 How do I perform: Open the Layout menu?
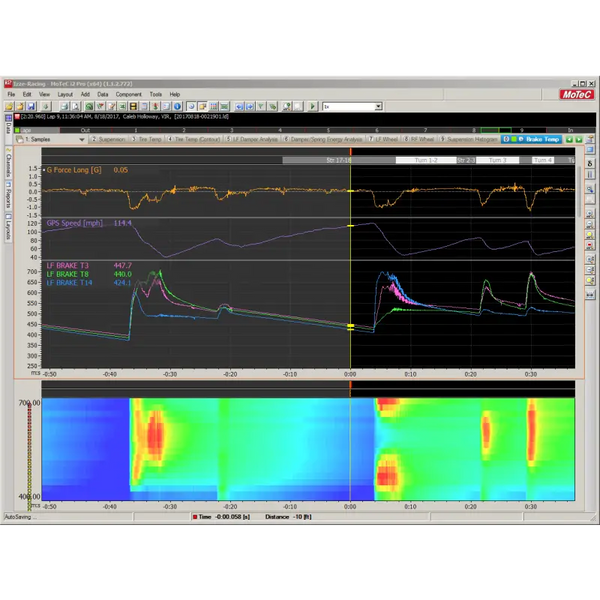click(x=65, y=94)
